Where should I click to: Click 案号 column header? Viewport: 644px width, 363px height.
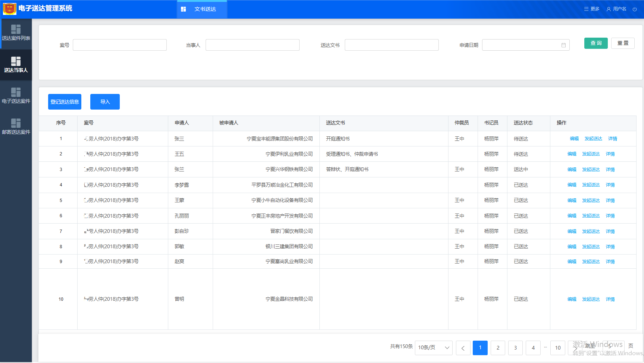88,123
